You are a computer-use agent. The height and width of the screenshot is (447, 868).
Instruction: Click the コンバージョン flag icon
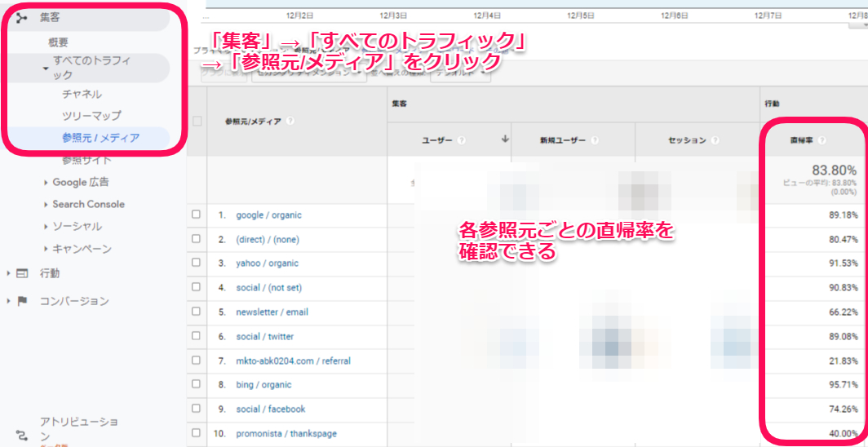(x=22, y=301)
